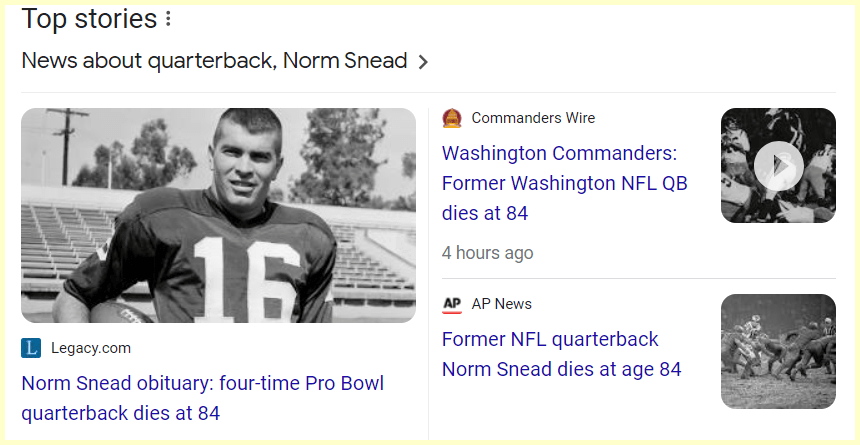Click the Legacy.com source name

91,348
